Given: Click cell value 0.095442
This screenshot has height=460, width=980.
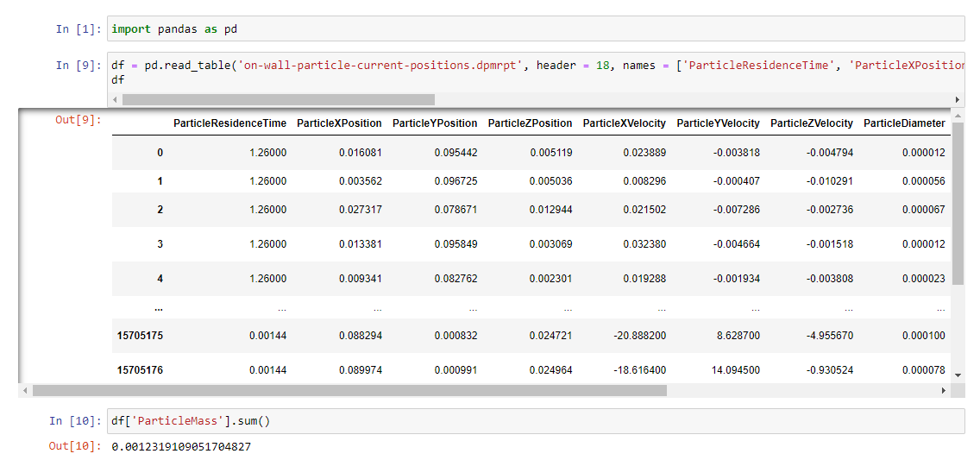Looking at the screenshot, I should point(455,153).
